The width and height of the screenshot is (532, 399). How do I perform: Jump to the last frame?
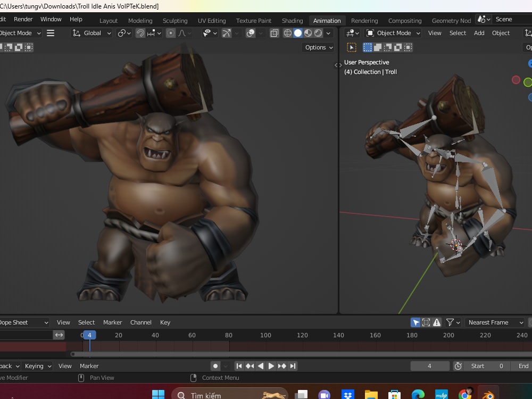coord(293,366)
